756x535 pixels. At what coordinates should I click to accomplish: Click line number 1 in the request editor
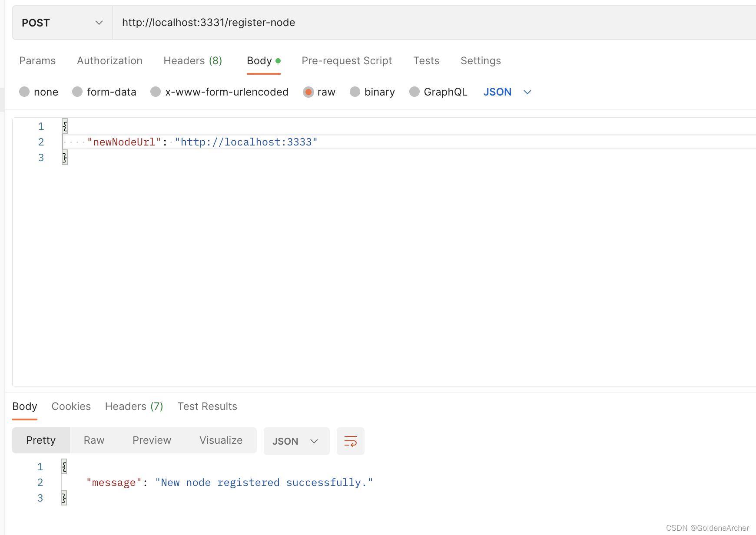pos(41,126)
